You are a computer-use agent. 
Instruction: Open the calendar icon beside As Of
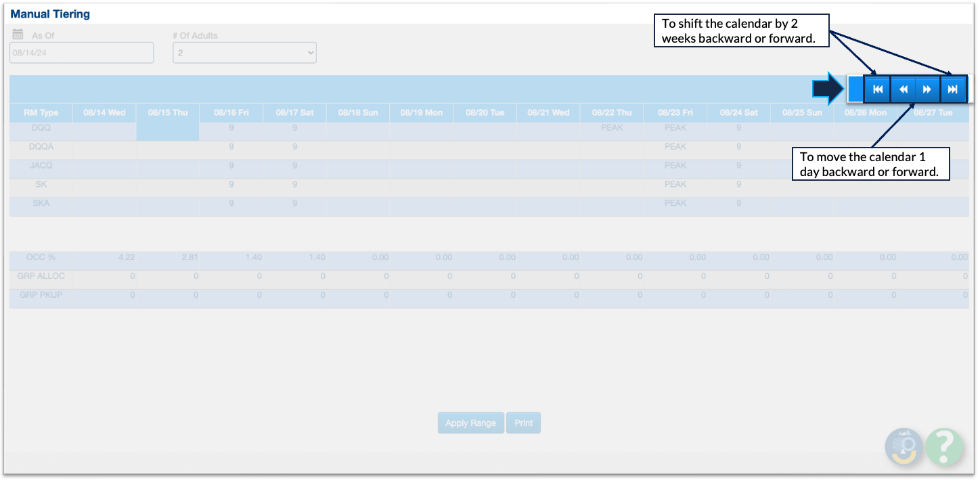pos(18,35)
